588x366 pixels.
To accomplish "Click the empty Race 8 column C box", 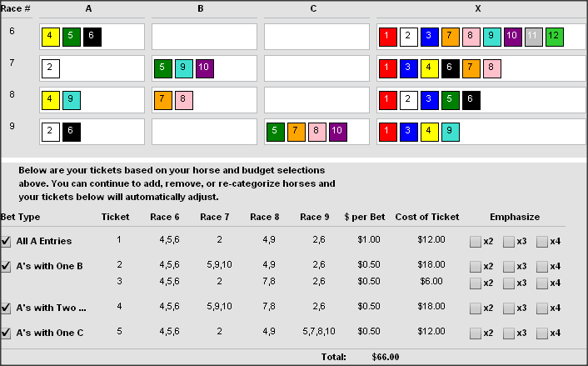I will pyautogui.click(x=316, y=100).
